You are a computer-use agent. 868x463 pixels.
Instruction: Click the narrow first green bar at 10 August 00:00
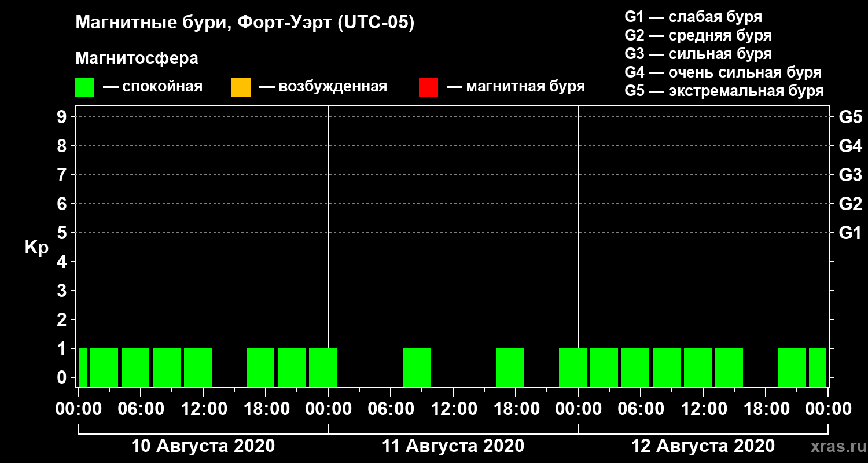coord(83,367)
